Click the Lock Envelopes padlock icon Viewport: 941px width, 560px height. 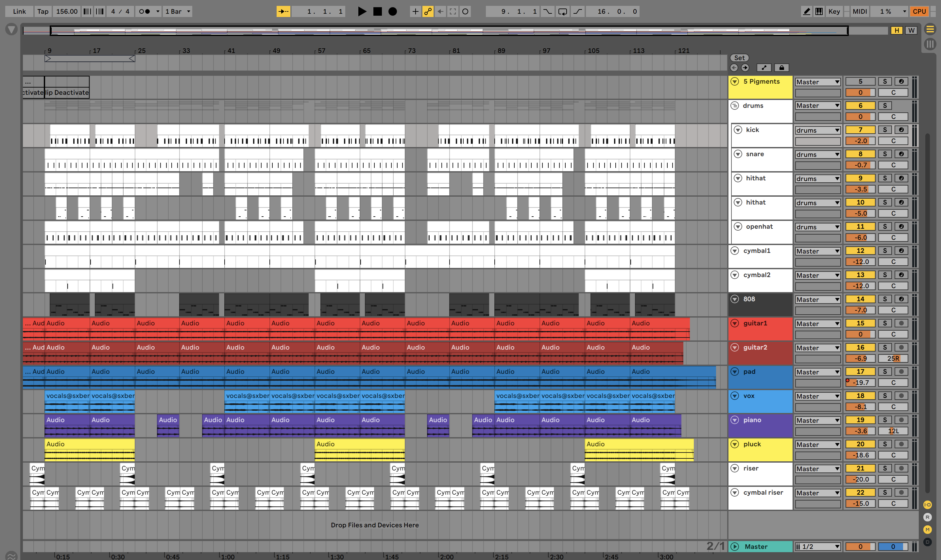coord(782,68)
